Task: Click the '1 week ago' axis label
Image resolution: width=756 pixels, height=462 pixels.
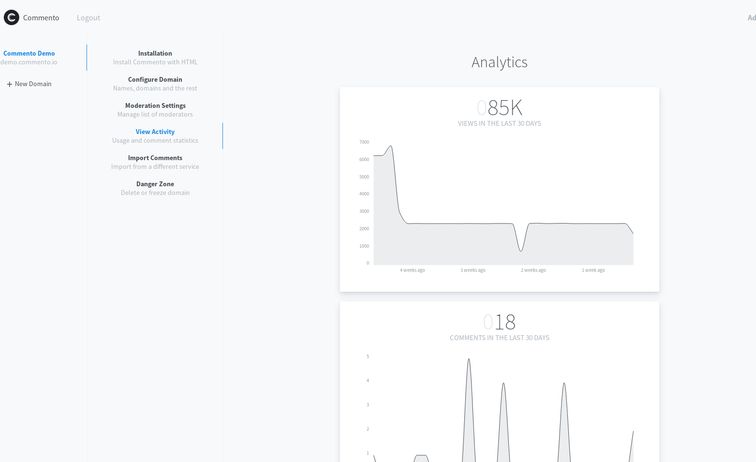Action: pyautogui.click(x=593, y=270)
